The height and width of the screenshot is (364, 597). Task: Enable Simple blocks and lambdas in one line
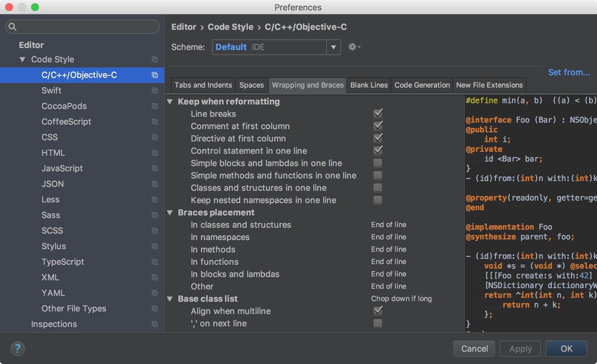pyautogui.click(x=378, y=163)
